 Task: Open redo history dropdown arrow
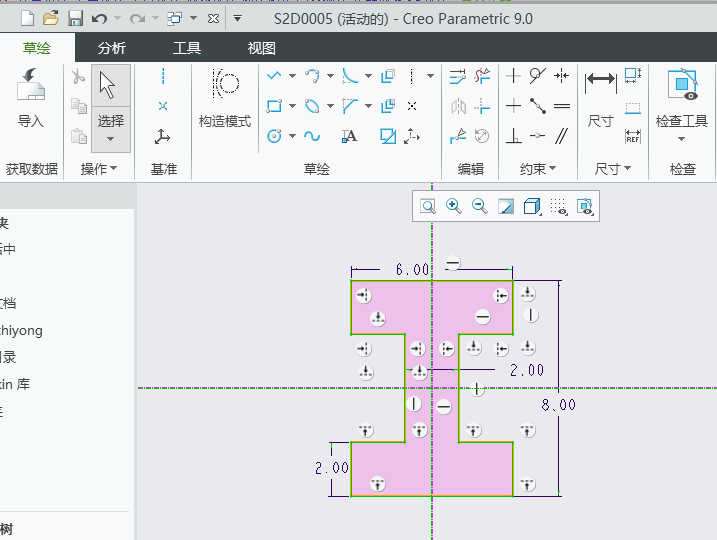(x=155, y=18)
